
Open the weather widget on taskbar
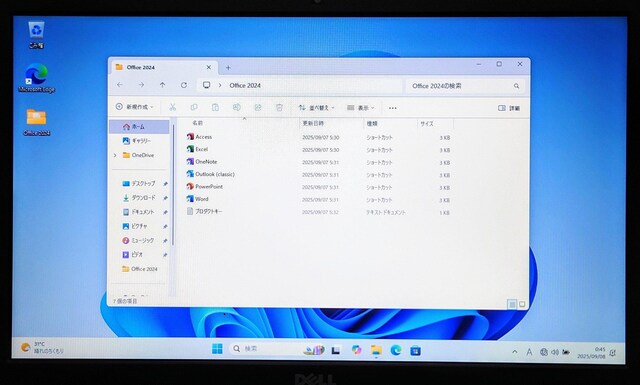pyautogui.click(x=42, y=347)
